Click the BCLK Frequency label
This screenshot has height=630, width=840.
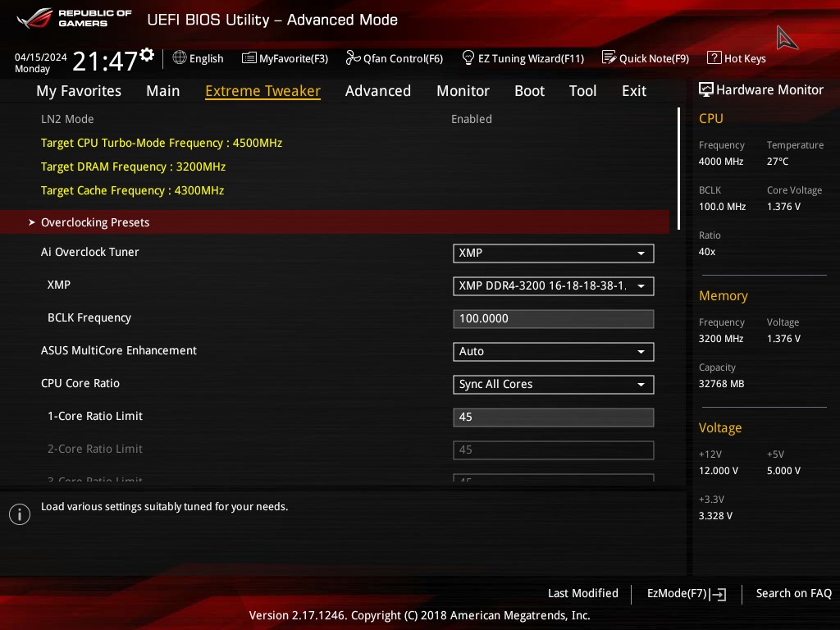(89, 317)
